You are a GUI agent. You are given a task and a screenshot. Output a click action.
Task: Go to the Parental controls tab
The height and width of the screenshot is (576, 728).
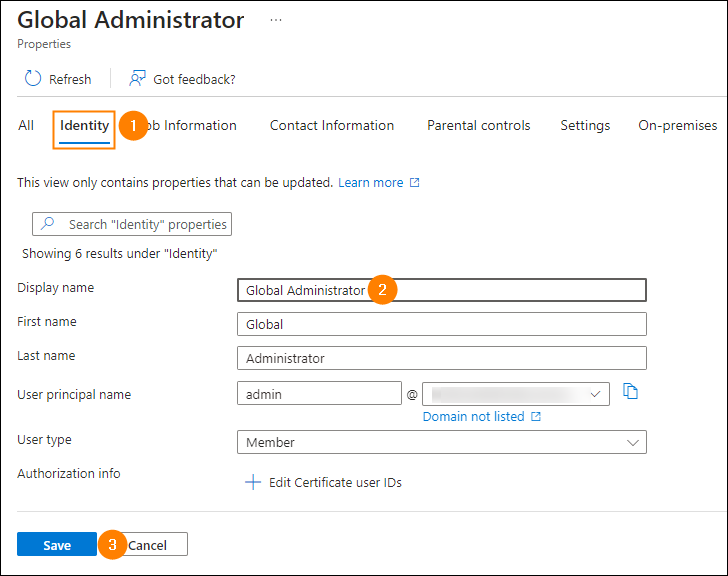[x=478, y=125]
